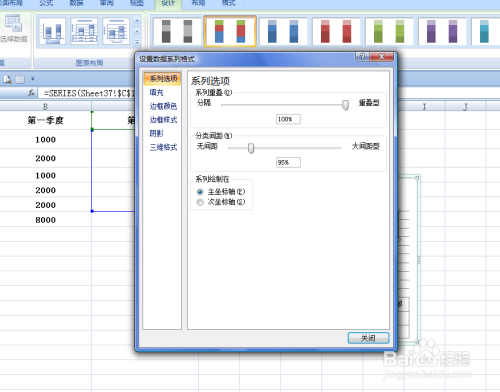Click the gap width 95% input field
Image resolution: width=500 pixels, height=392 pixels.
pyautogui.click(x=288, y=162)
